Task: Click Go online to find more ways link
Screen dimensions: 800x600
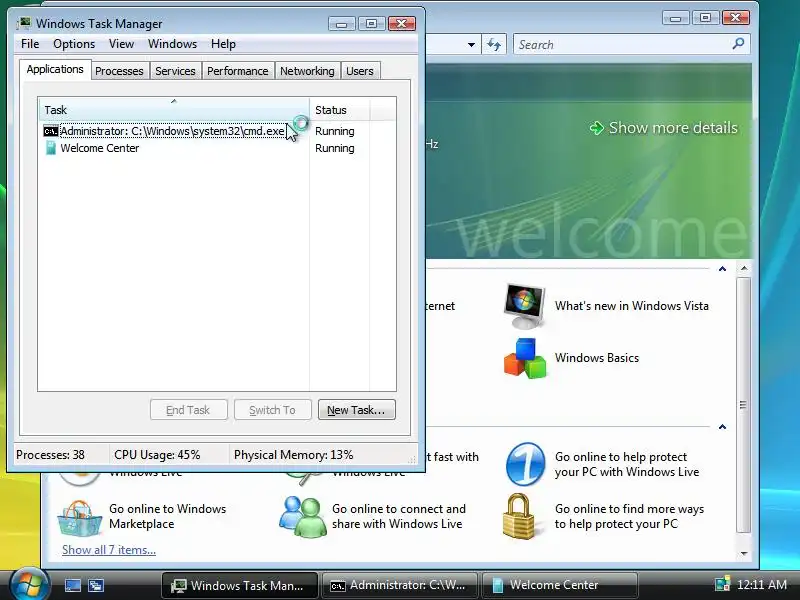Action: tap(629, 516)
